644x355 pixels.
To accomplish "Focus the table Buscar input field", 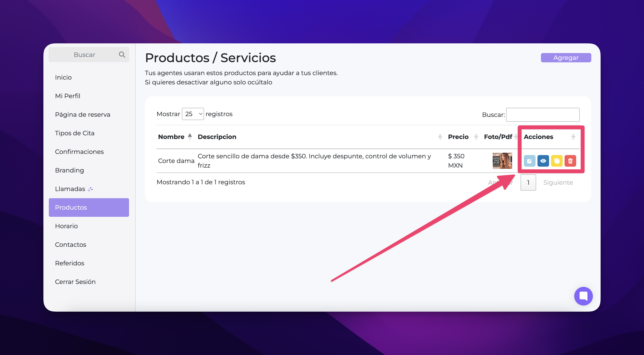I will [542, 115].
